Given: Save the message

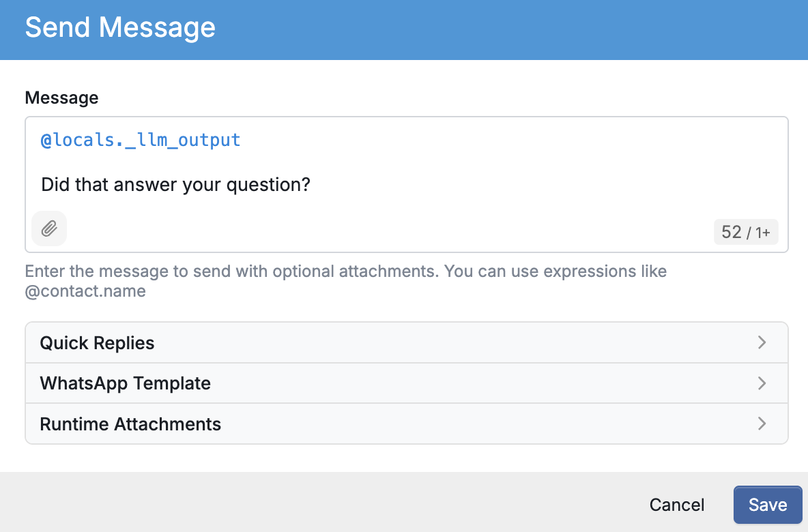Looking at the screenshot, I should [x=767, y=505].
